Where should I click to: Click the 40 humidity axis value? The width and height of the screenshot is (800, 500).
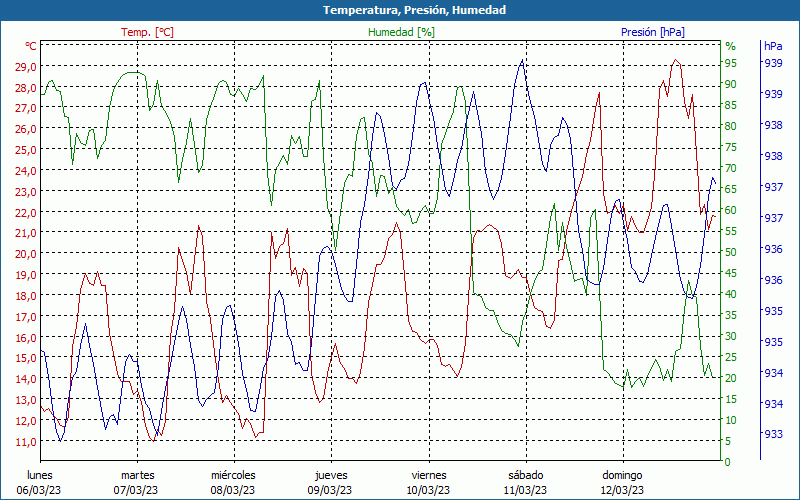click(x=731, y=294)
